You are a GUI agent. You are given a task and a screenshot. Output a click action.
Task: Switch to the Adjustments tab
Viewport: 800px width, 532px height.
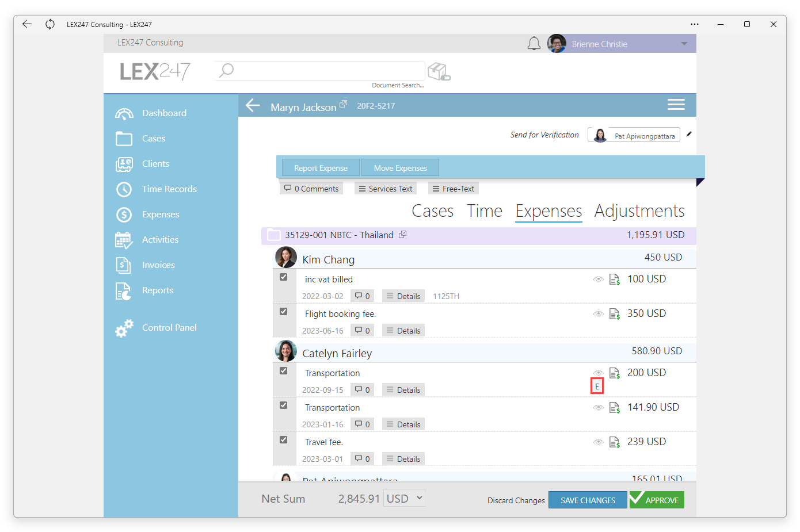pos(639,211)
